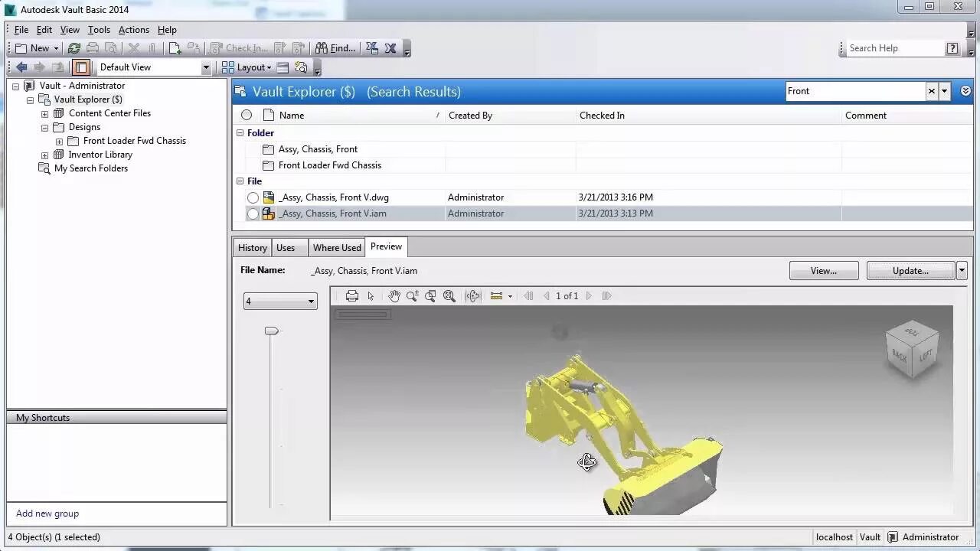
Task: Open the File menu
Action: 21,30
